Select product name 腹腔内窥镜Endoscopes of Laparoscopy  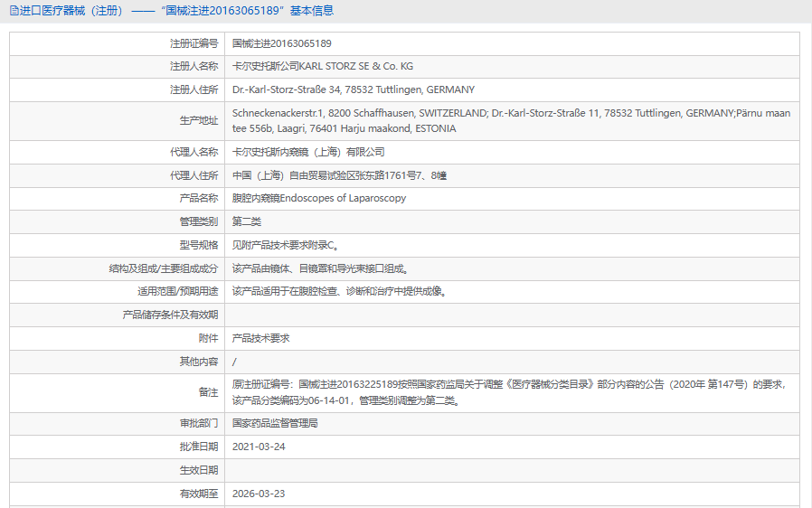click(319, 198)
